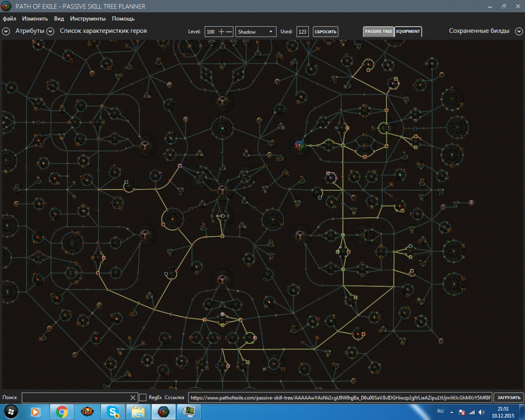The width and height of the screenshot is (525, 420).
Task: Open the volume speaker tray icon
Action: tap(481, 412)
